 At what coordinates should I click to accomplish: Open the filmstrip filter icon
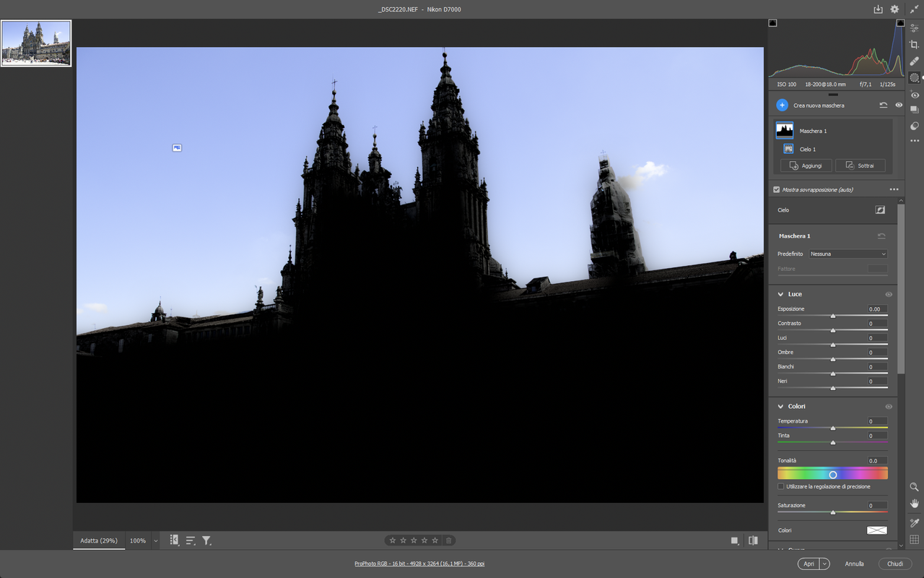tap(207, 540)
